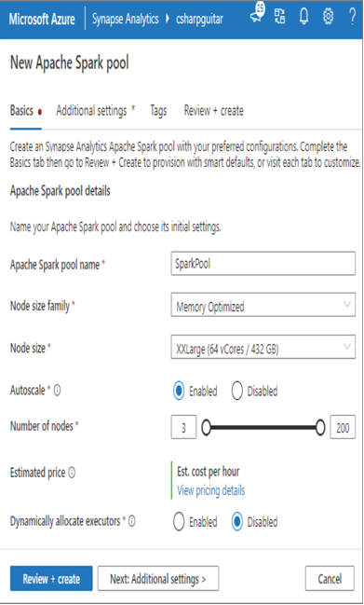The image size is (364, 605).
Task: Select Disabled for Dynamically allocate executors
Action: [x=236, y=522]
